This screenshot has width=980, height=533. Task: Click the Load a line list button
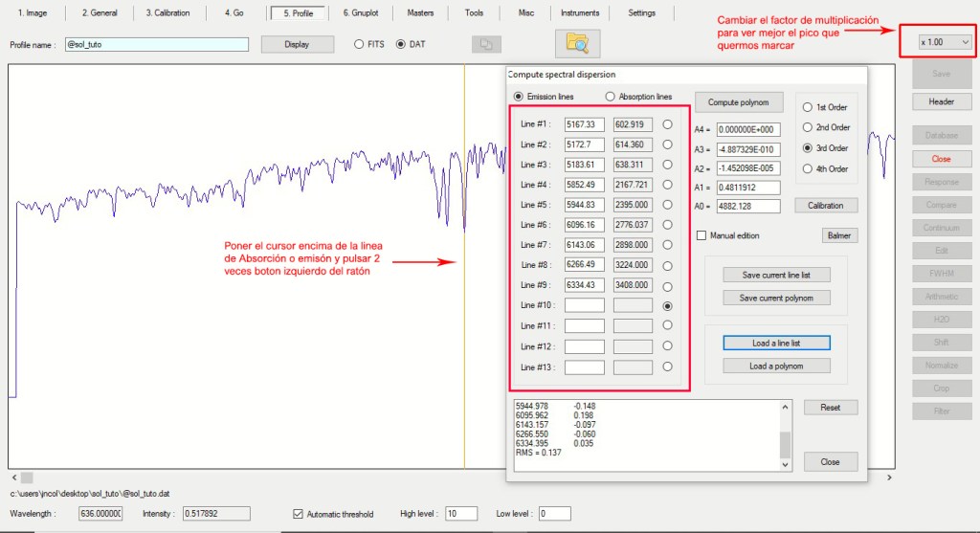pos(776,343)
